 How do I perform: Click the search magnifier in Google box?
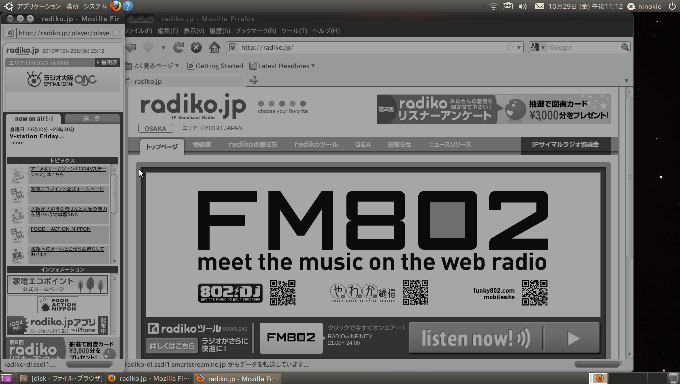[625, 47]
